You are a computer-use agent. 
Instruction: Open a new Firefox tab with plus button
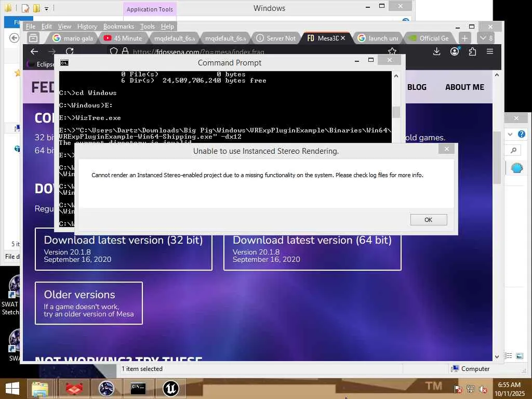coord(464,38)
